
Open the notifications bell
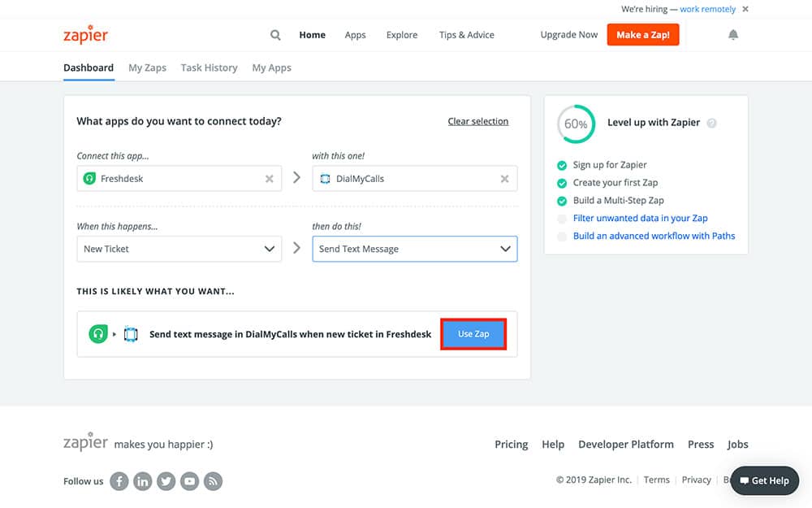pyautogui.click(x=733, y=35)
